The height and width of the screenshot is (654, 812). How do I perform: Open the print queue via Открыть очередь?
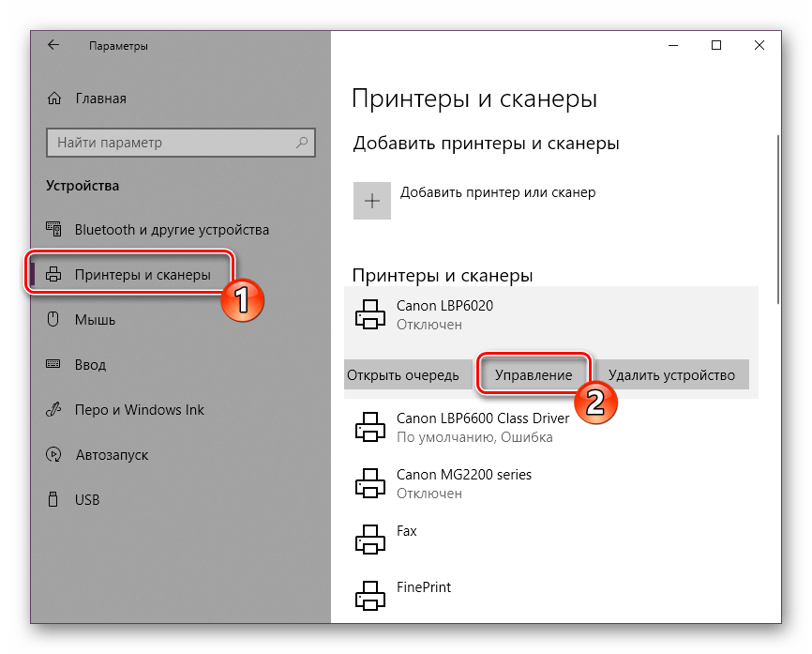[x=407, y=373]
